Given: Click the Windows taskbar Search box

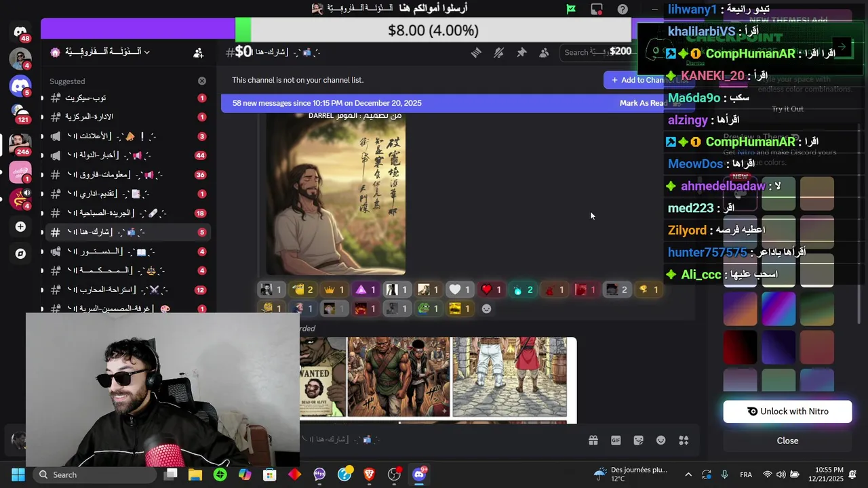Looking at the screenshot, I should tap(94, 474).
